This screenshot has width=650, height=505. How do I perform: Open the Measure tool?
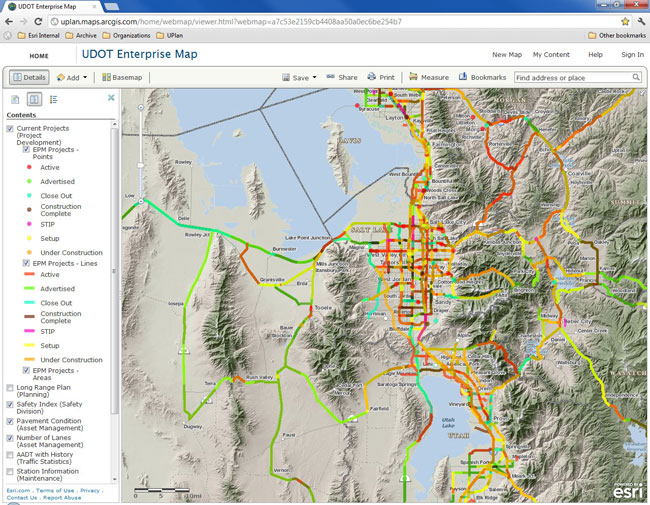(x=429, y=78)
